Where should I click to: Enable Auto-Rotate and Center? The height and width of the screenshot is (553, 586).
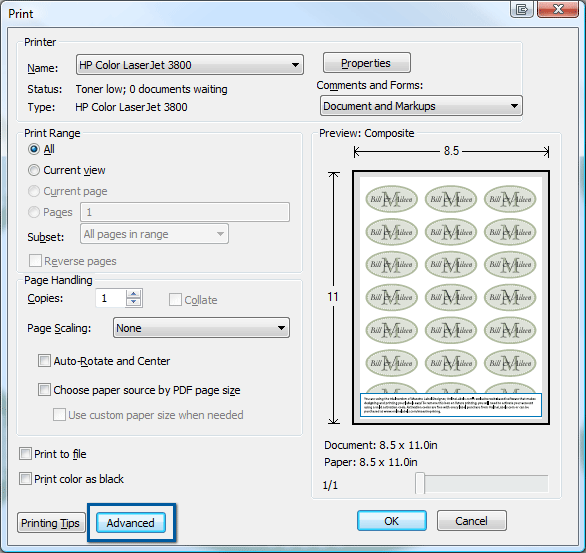pos(44,361)
